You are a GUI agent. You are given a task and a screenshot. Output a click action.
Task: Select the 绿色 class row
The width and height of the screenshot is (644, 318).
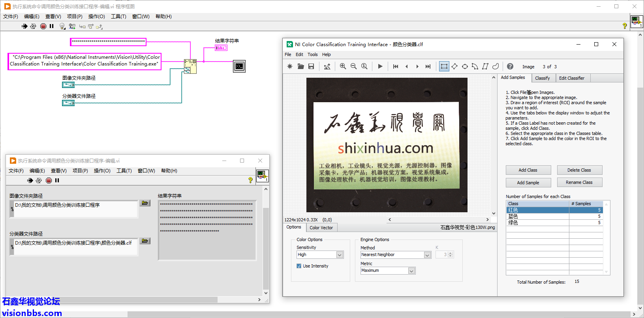click(x=555, y=223)
